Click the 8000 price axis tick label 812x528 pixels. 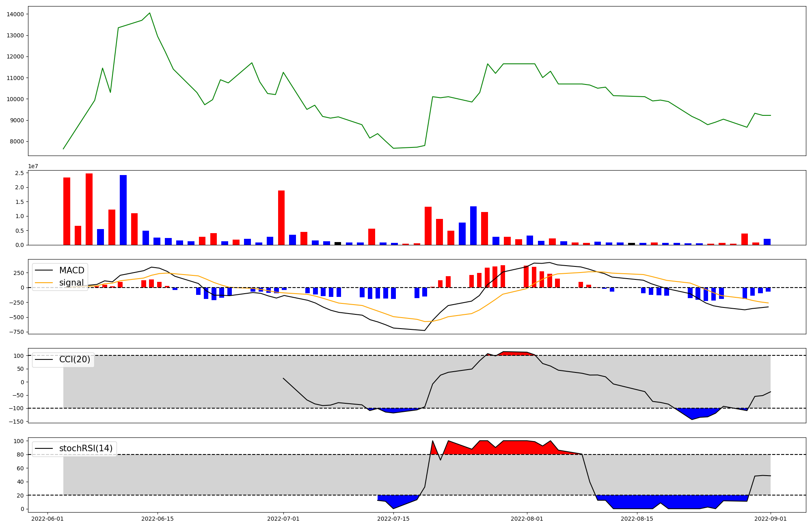(17, 142)
